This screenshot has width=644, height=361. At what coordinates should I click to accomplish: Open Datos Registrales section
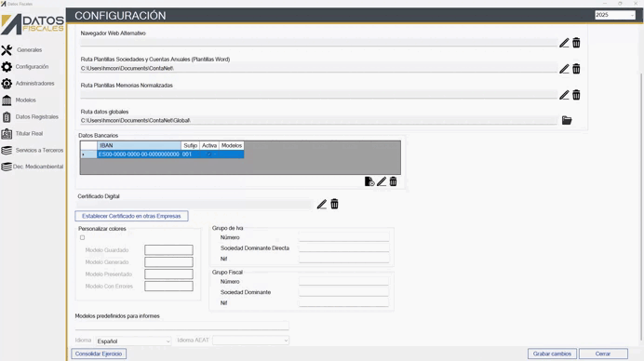tap(37, 117)
